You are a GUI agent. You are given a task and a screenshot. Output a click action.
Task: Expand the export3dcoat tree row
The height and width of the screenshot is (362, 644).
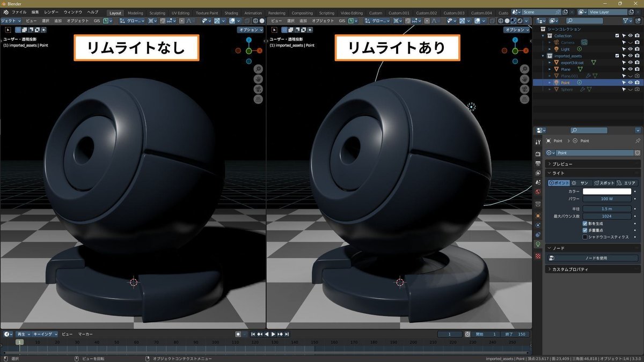coord(550,62)
